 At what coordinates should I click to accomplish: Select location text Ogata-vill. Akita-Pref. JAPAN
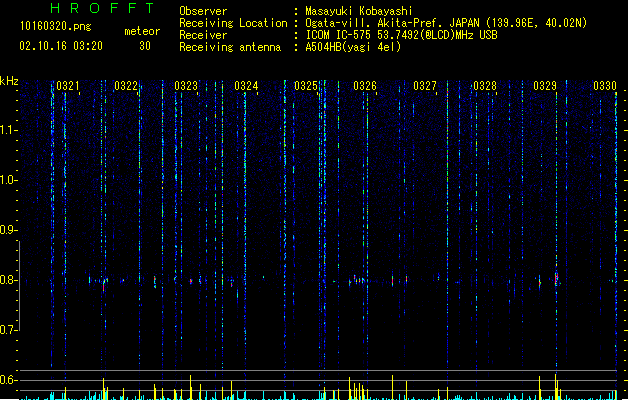392,23
